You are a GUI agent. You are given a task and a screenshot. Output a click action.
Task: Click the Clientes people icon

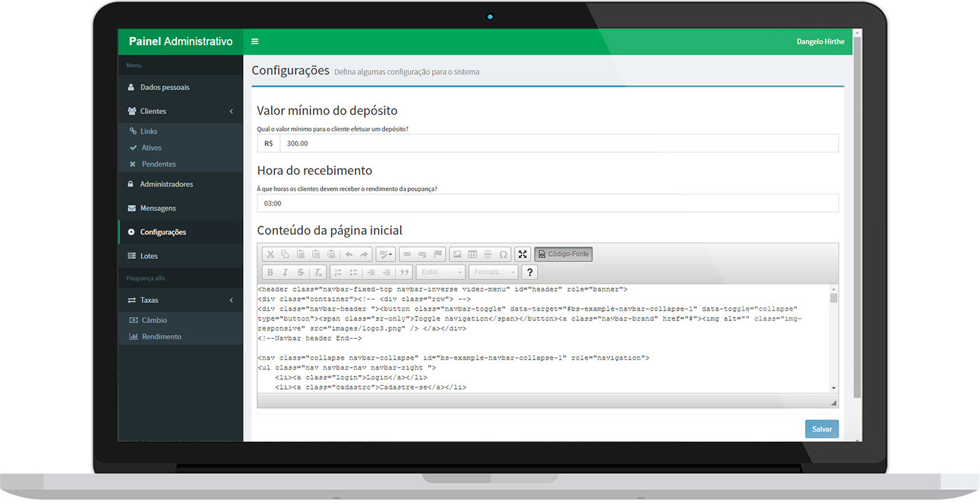point(132,111)
